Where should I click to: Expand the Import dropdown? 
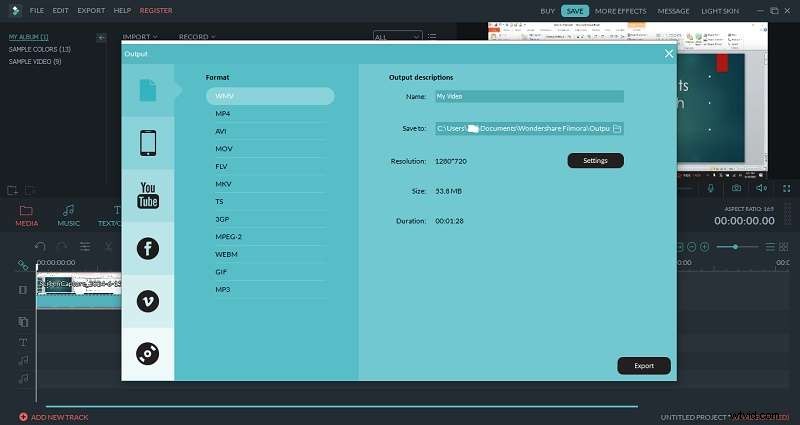(x=142, y=37)
